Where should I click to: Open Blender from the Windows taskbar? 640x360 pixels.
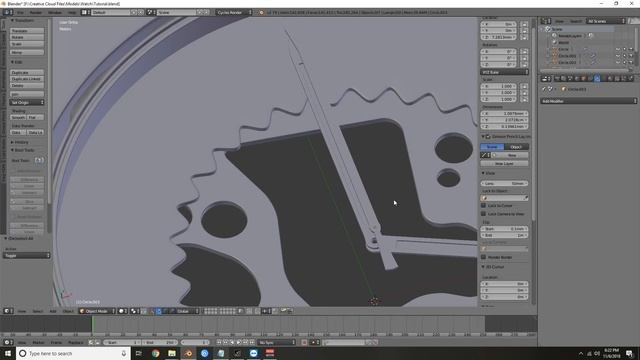tap(188, 353)
